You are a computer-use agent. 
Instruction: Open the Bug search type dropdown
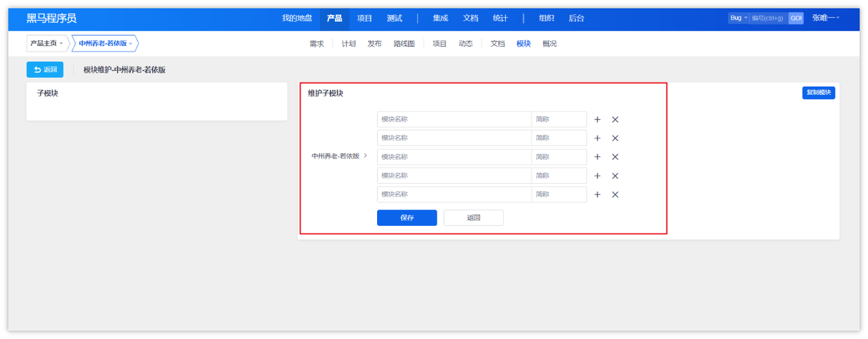[738, 18]
